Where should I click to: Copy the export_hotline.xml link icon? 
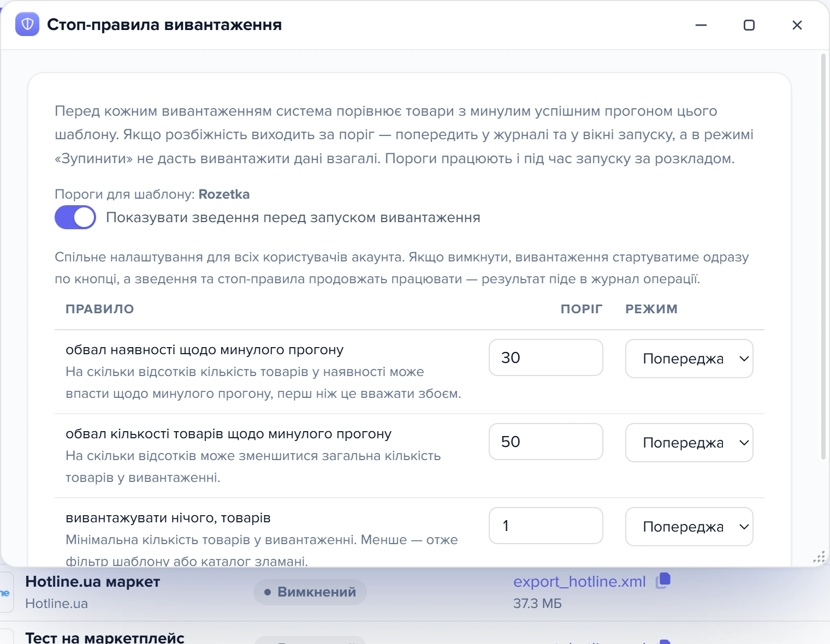pyautogui.click(x=663, y=581)
